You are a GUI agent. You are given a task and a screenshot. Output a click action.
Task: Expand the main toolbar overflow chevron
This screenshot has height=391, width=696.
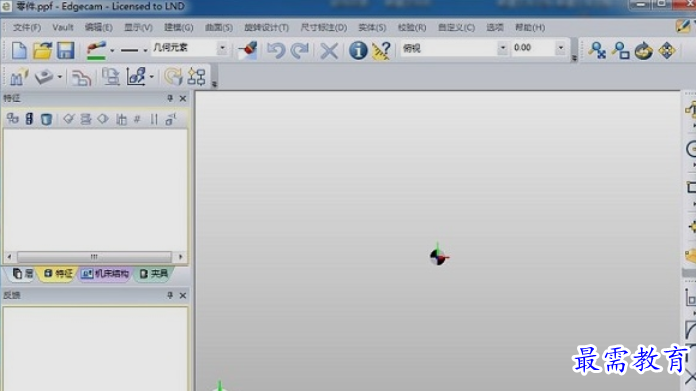click(x=574, y=58)
